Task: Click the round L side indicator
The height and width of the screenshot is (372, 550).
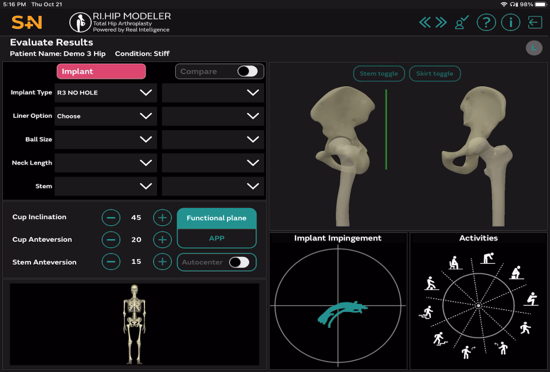Action: coord(534,48)
